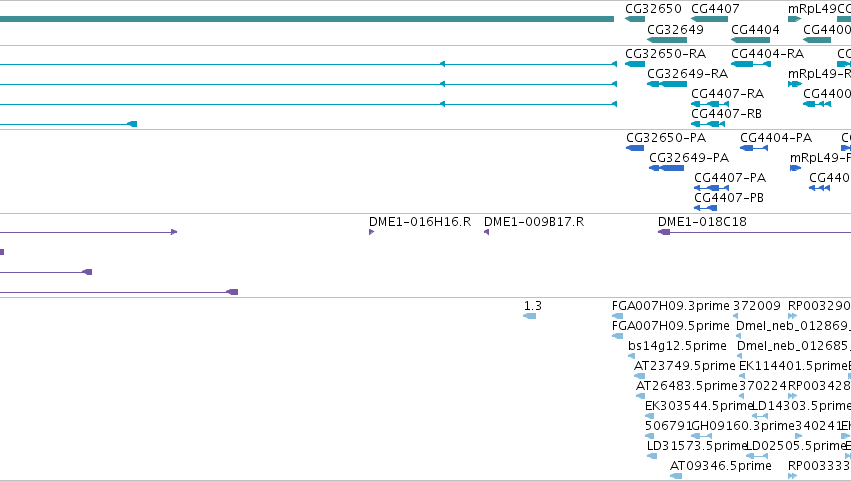This screenshot has height=481, width=851.
Task: Click the CG4407-PB blue coding glyph
Action: coord(706,208)
